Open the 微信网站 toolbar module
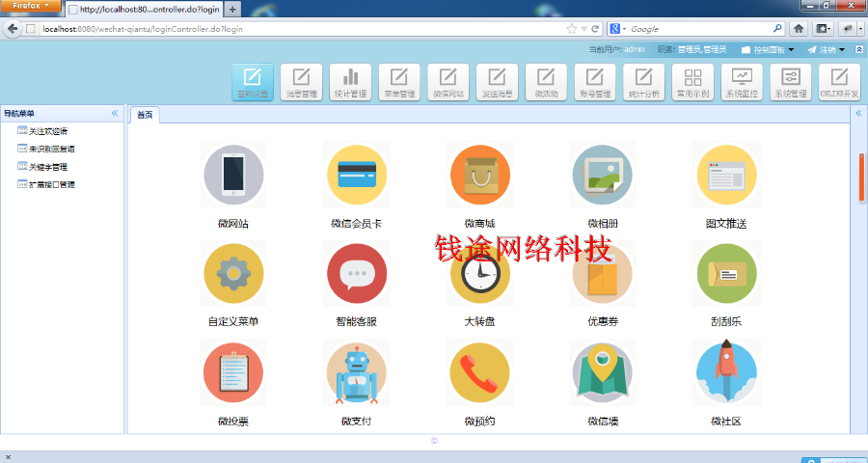Viewport: 868px width, 463px height. (x=448, y=82)
